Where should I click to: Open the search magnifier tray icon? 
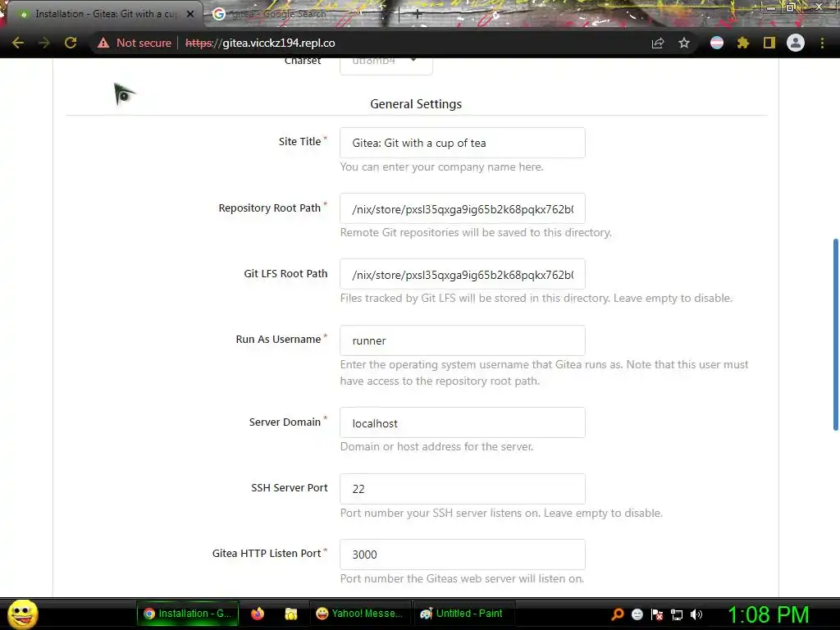click(618, 614)
